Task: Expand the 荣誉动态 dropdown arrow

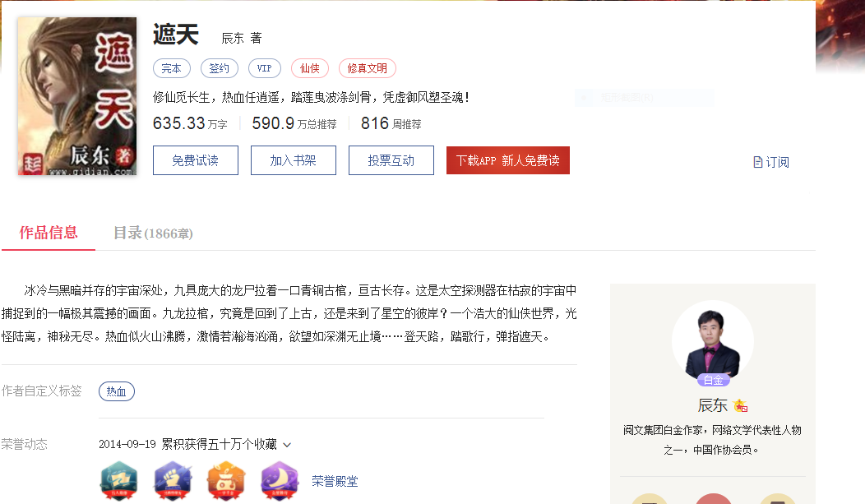Action: click(x=287, y=445)
